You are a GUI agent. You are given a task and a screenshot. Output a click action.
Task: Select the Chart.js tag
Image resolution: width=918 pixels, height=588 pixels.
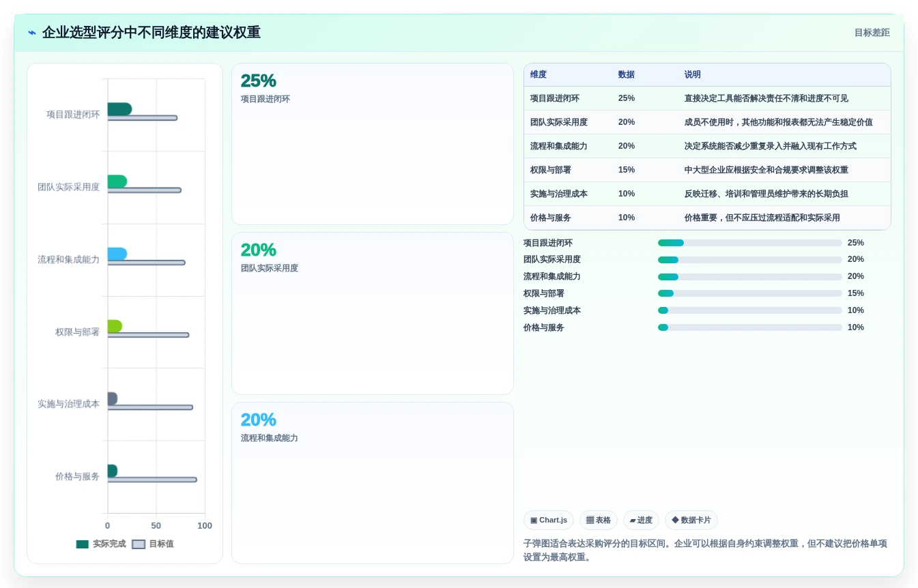(x=549, y=520)
